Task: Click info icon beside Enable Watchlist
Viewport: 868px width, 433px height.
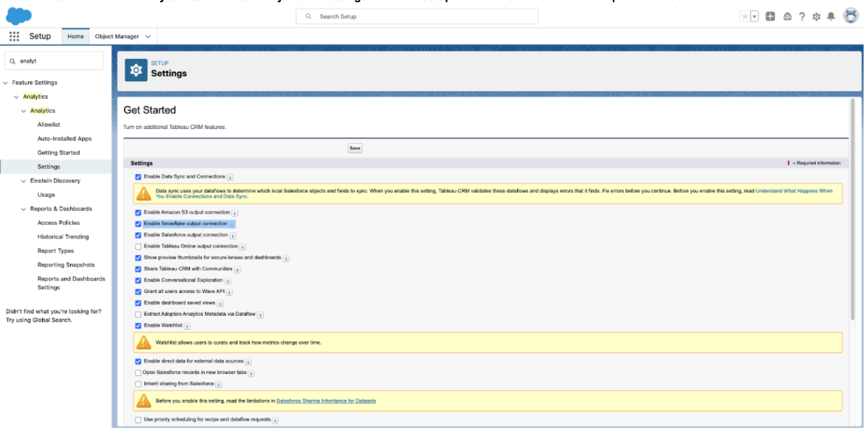Action: point(187,326)
